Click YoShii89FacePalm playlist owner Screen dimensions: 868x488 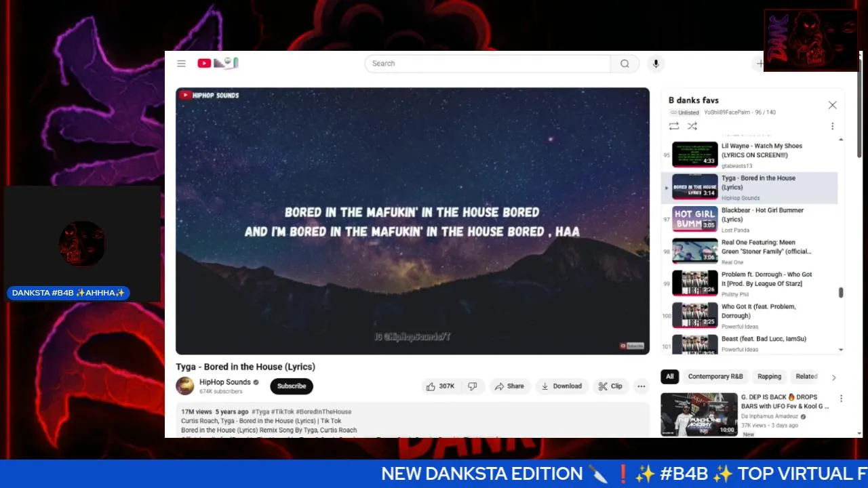coord(726,113)
